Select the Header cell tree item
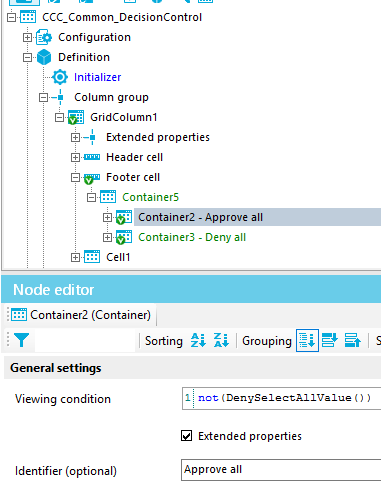The height and width of the screenshot is (488, 381). click(134, 157)
